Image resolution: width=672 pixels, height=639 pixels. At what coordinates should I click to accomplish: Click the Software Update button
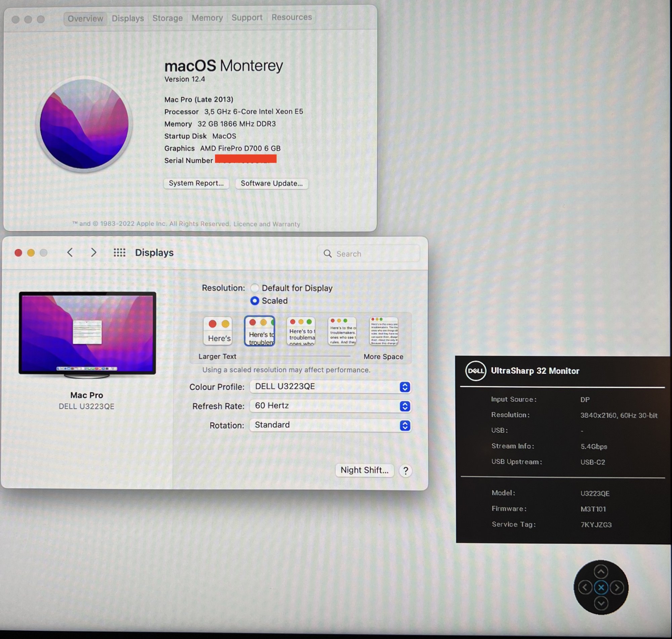(x=271, y=183)
